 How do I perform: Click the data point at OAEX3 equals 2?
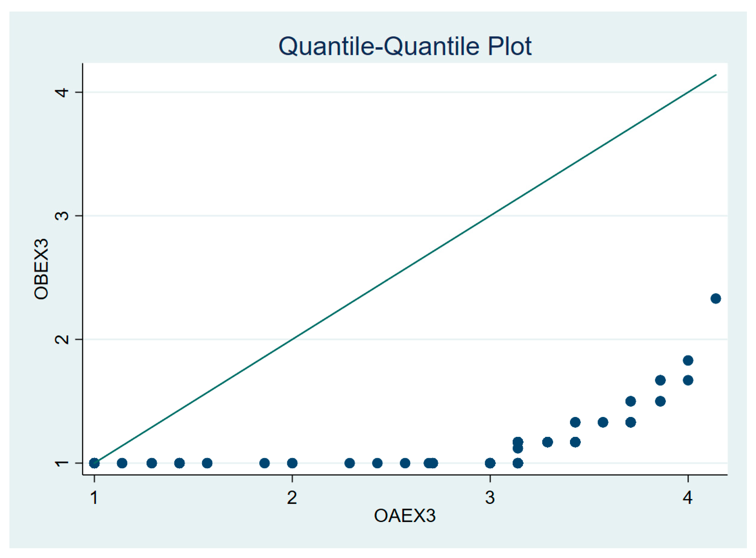(292, 463)
